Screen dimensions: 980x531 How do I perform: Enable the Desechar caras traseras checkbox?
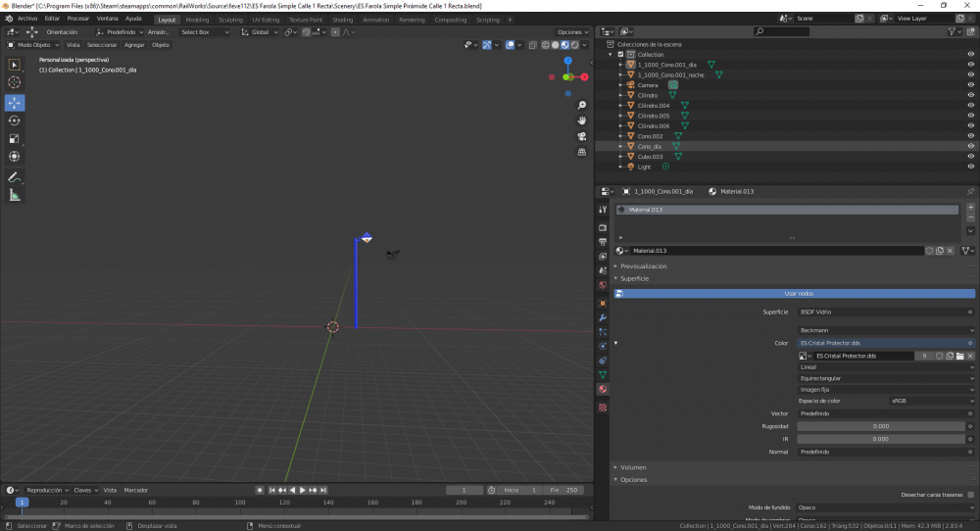coord(970,495)
